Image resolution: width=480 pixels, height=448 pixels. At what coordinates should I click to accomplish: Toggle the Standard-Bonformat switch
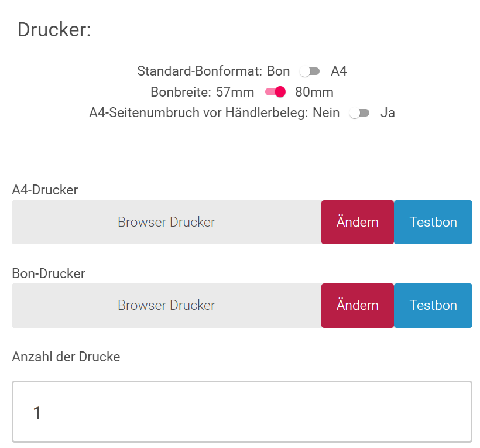coord(310,71)
